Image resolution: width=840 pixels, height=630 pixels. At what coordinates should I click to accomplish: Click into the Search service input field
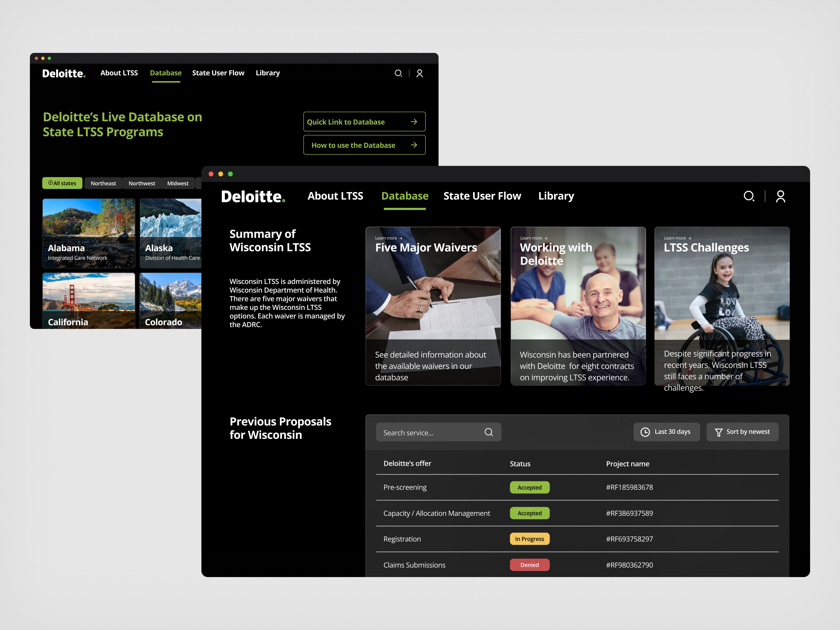pos(429,433)
